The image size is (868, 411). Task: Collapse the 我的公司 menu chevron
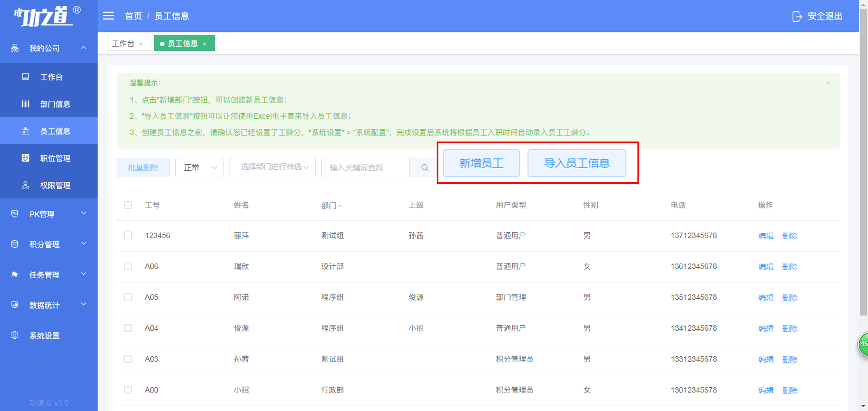coord(84,48)
